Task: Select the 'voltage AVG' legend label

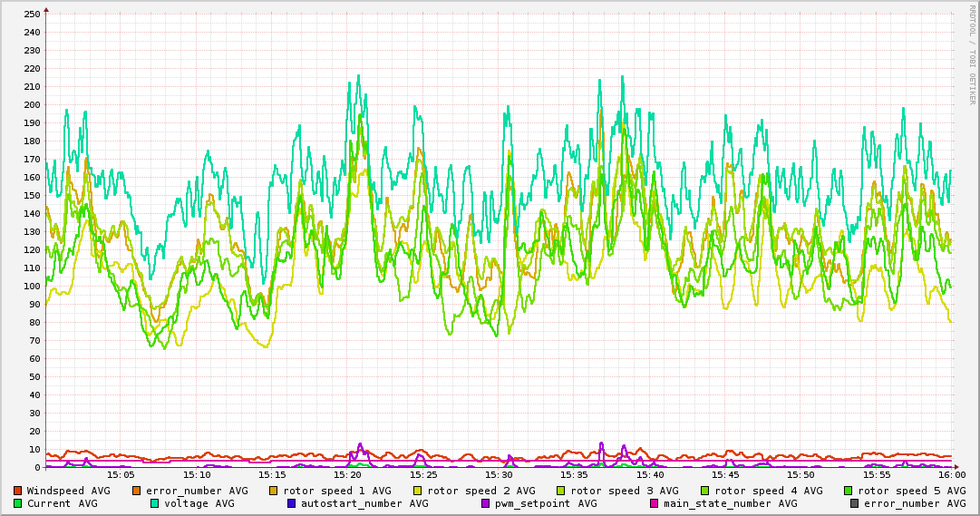Action: (x=199, y=503)
